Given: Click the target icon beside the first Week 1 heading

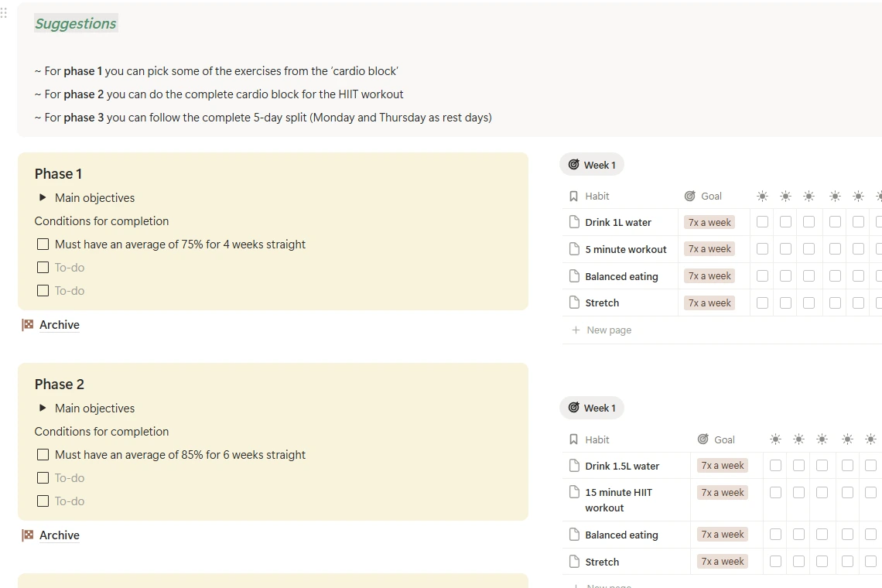Looking at the screenshot, I should [x=574, y=164].
